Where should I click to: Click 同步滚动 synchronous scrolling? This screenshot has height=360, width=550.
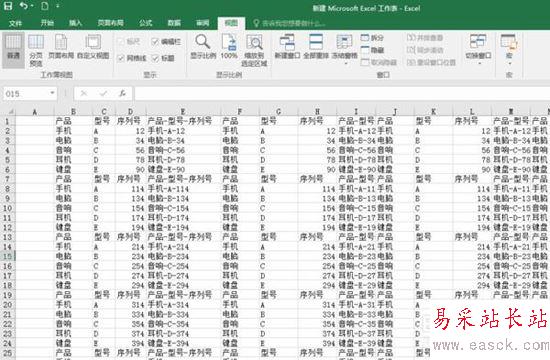tap(425, 50)
